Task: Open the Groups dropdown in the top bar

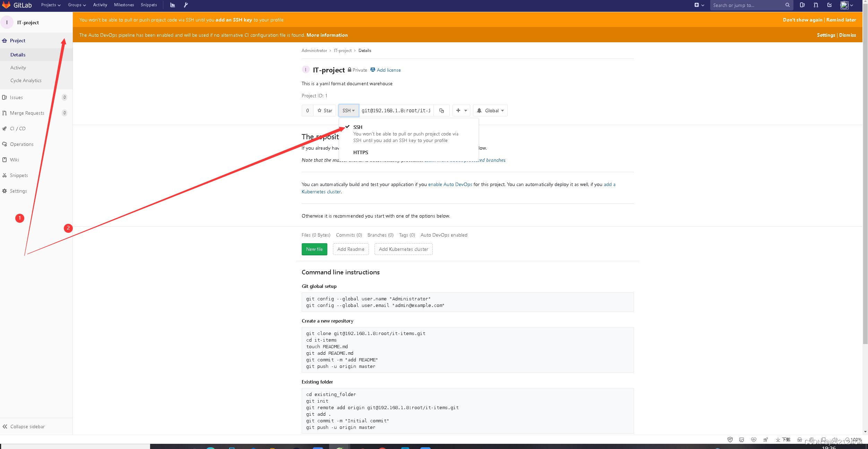Action: (77, 5)
